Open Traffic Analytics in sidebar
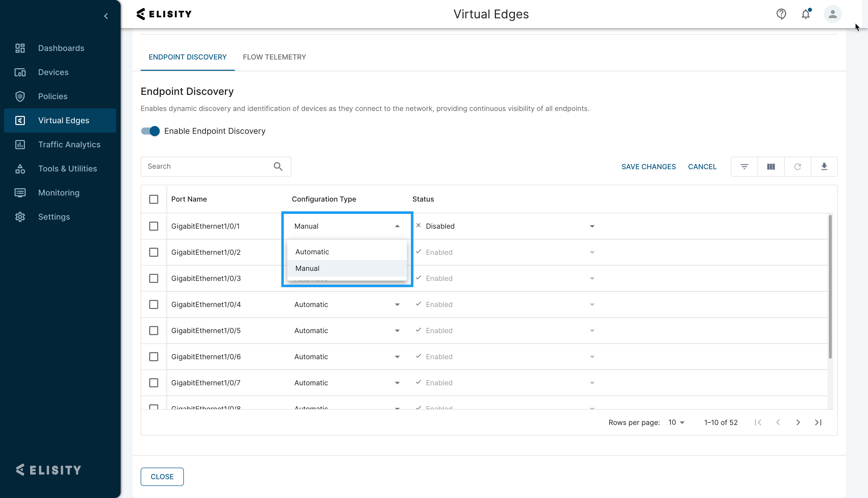 click(x=69, y=144)
